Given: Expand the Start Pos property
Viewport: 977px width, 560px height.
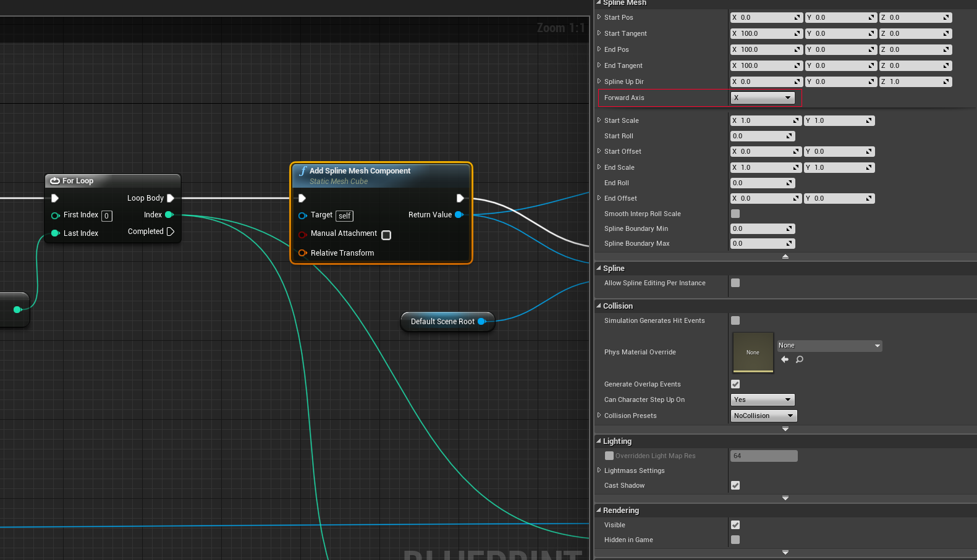Looking at the screenshot, I should (599, 17).
